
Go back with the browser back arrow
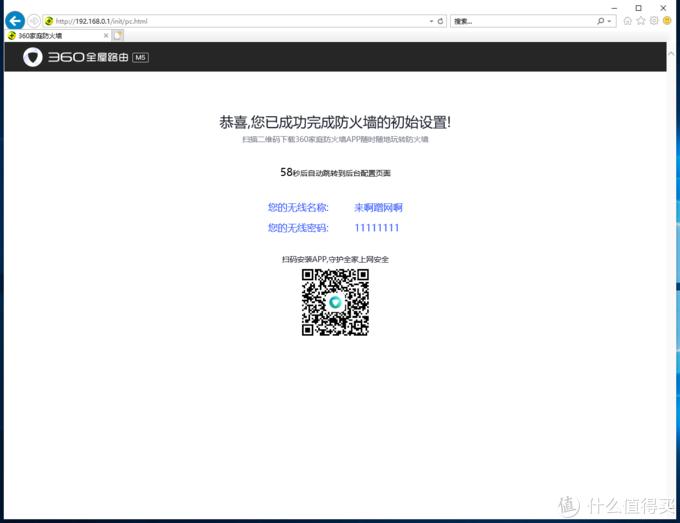coord(15,21)
